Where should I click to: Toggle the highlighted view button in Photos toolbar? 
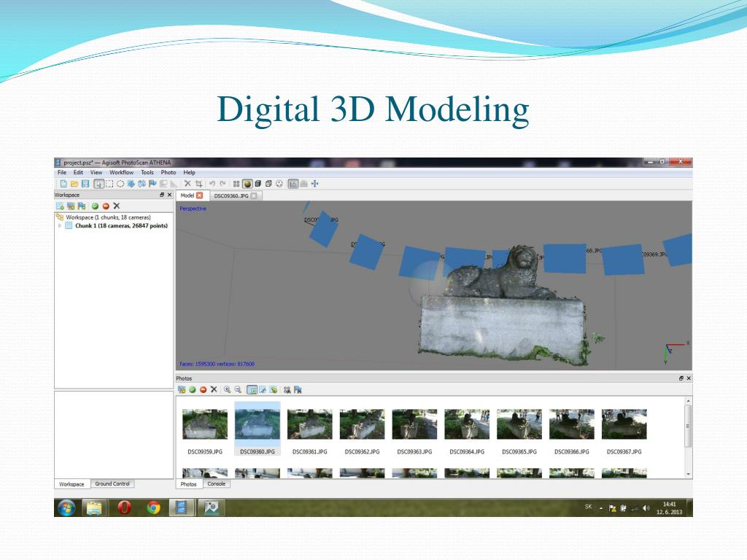[x=251, y=389]
